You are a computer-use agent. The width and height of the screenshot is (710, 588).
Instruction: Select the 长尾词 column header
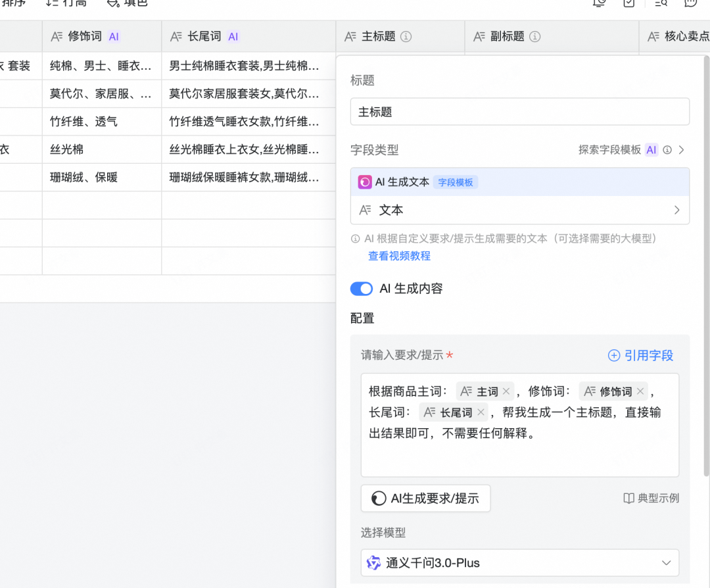point(248,37)
